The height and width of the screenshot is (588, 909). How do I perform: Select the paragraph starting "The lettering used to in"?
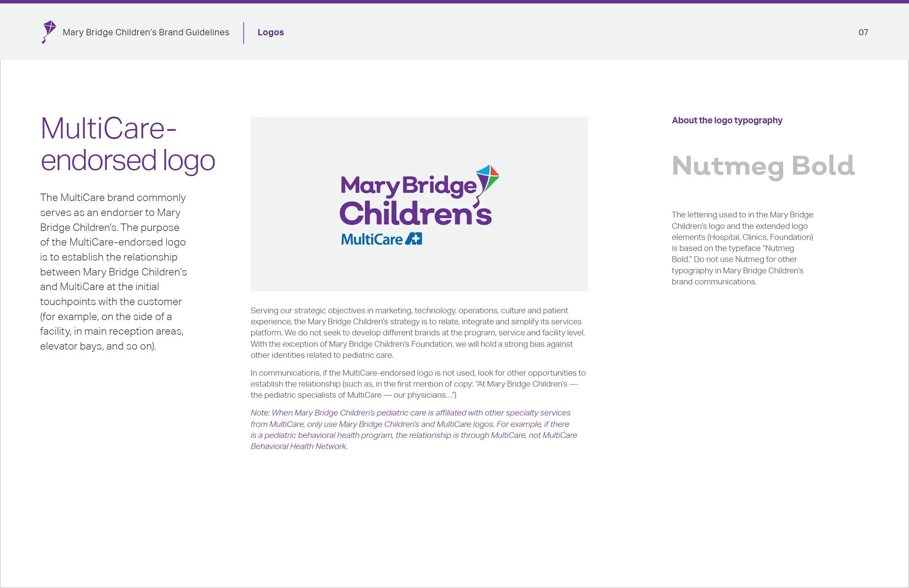point(742,248)
